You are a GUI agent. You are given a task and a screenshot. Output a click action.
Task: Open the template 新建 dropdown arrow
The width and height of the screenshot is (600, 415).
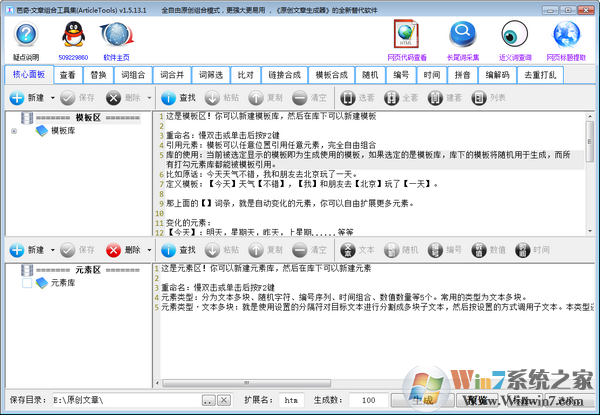52,98
